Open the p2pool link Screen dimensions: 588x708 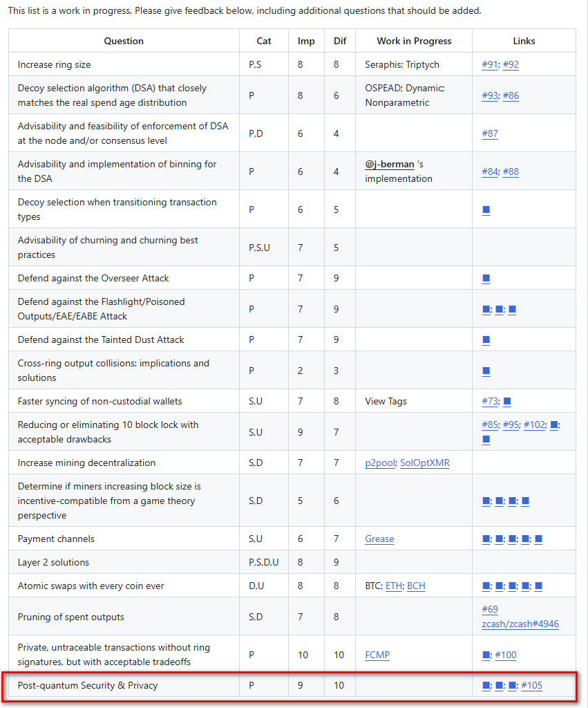coord(380,463)
